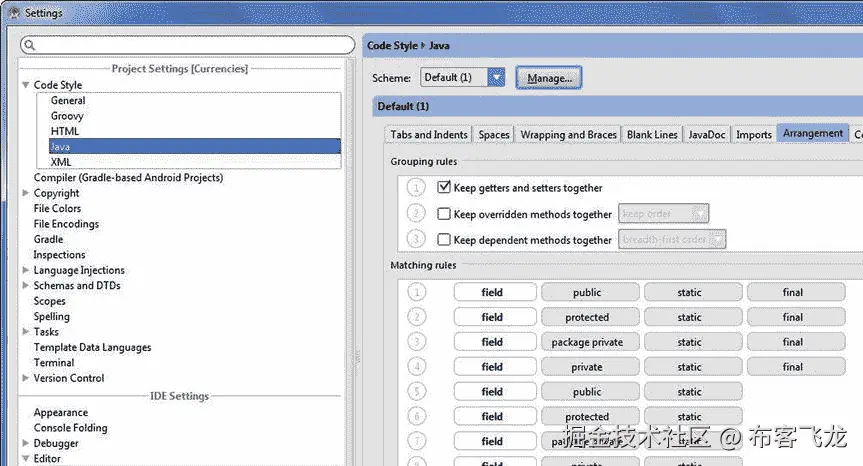The height and width of the screenshot is (466, 863).
Task: Enable Keep dependent methods together
Action: pyautogui.click(x=444, y=239)
